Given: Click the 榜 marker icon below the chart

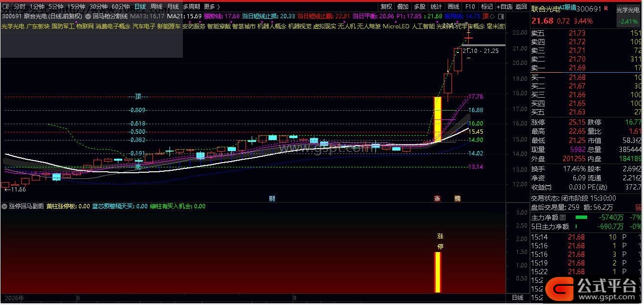Looking at the screenshot, I should click(457, 198).
